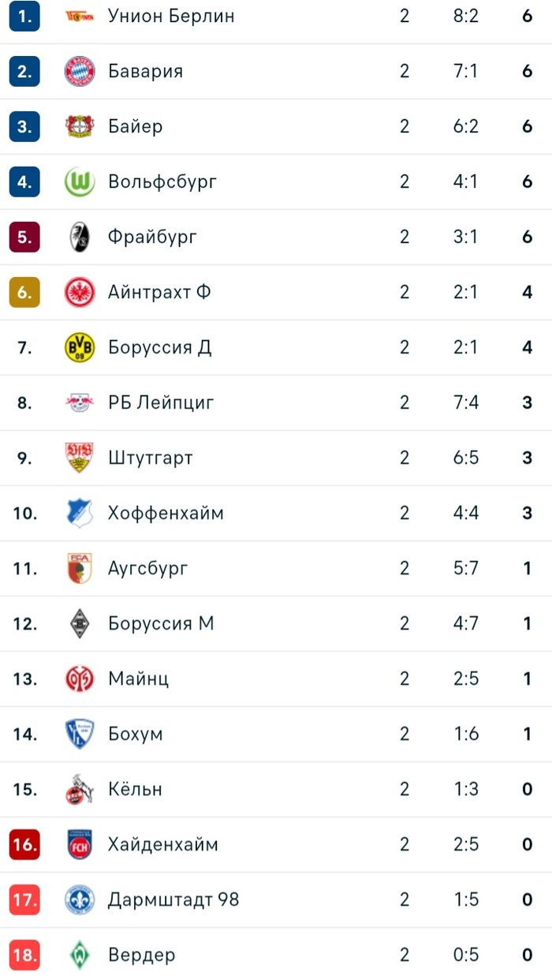The width and height of the screenshot is (552, 980).
Task: Click the Werder Bremen green diamond logo
Action: 79,955
